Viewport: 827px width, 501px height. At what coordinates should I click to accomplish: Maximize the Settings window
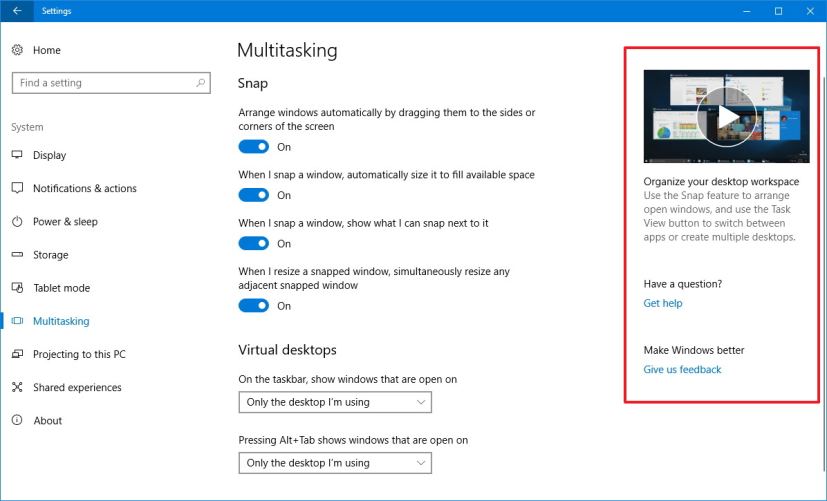click(x=778, y=11)
